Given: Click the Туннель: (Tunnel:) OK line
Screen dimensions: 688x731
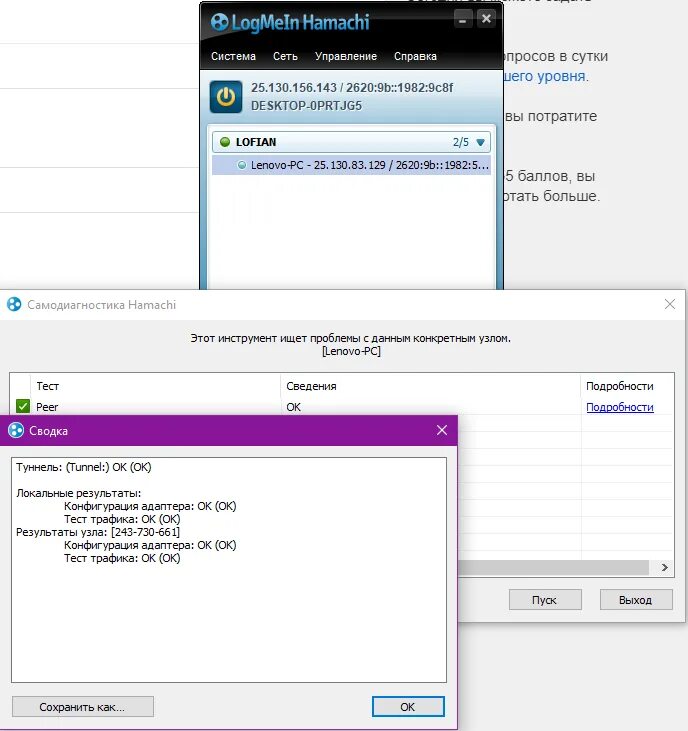Looking at the screenshot, I should [84, 467].
